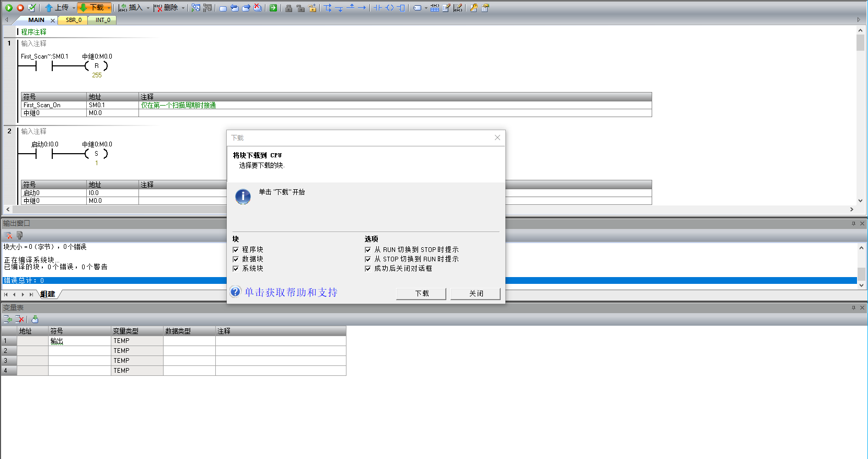Click the 插入 insert button
Viewport: 868px width, 459px height.
point(131,8)
